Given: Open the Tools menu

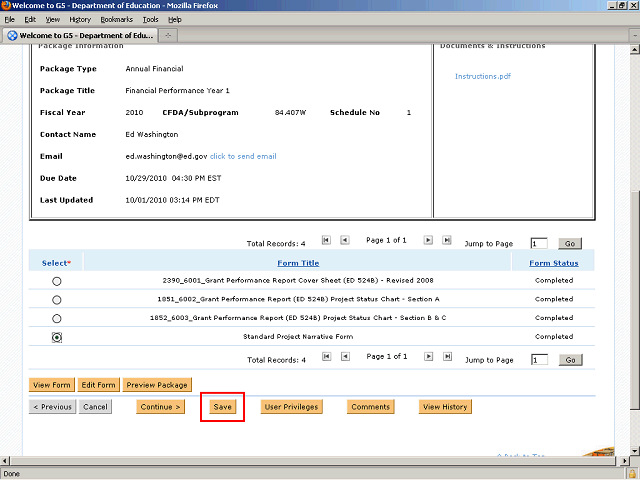Looking at the screenshot, I should (x=150, y=20).
